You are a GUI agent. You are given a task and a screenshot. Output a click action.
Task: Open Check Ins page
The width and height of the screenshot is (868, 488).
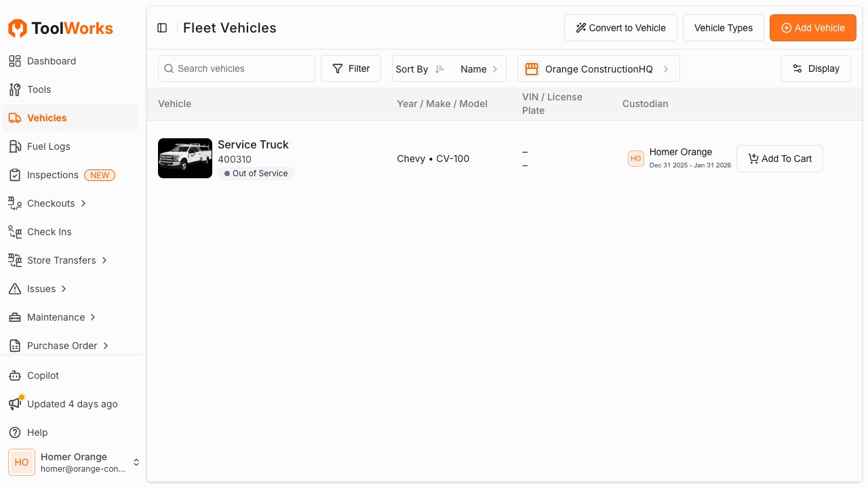click(49, 232)
